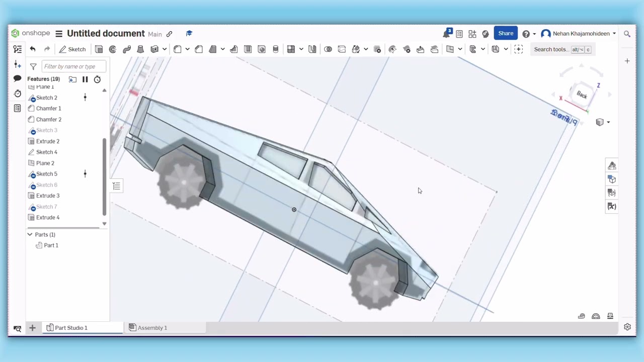Select the Sweep tool
Viewport: 644px width, 362px height.
pos(127,49)
